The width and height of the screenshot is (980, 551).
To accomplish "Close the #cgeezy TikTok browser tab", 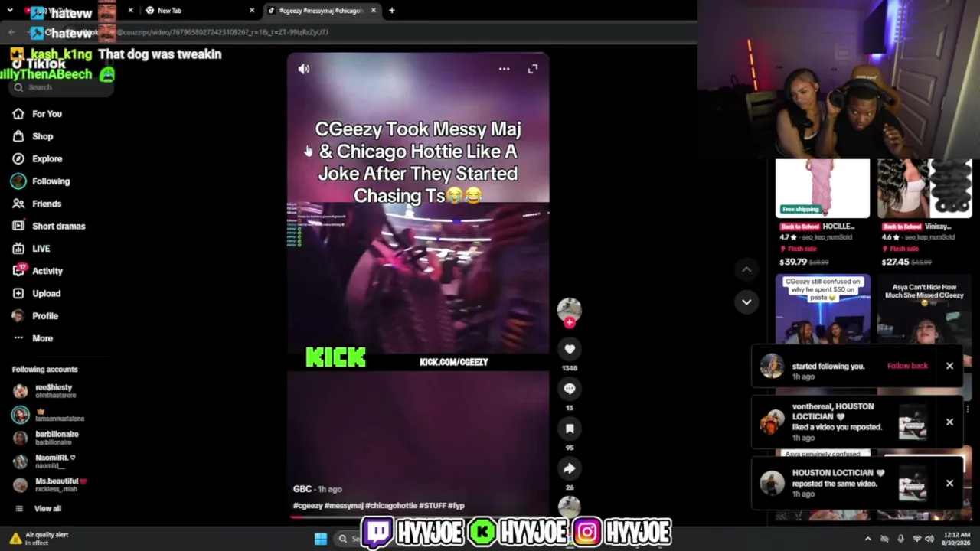I will (374, 11).
